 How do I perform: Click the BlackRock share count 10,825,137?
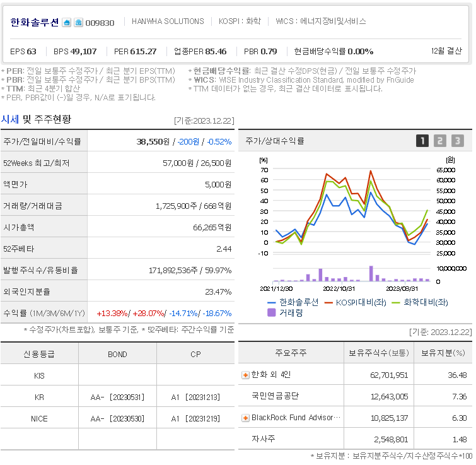389,418
